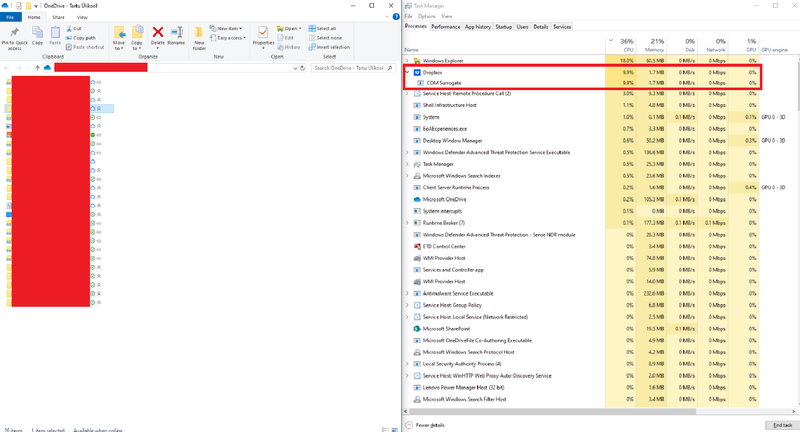Click the Dropbox process icon
This screenshot has width=800, height=432.
417,72
